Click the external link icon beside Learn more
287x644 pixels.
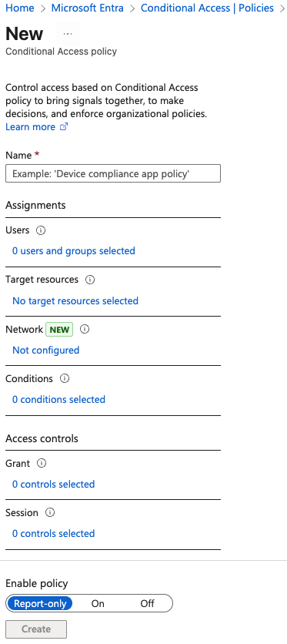(64, 127)
